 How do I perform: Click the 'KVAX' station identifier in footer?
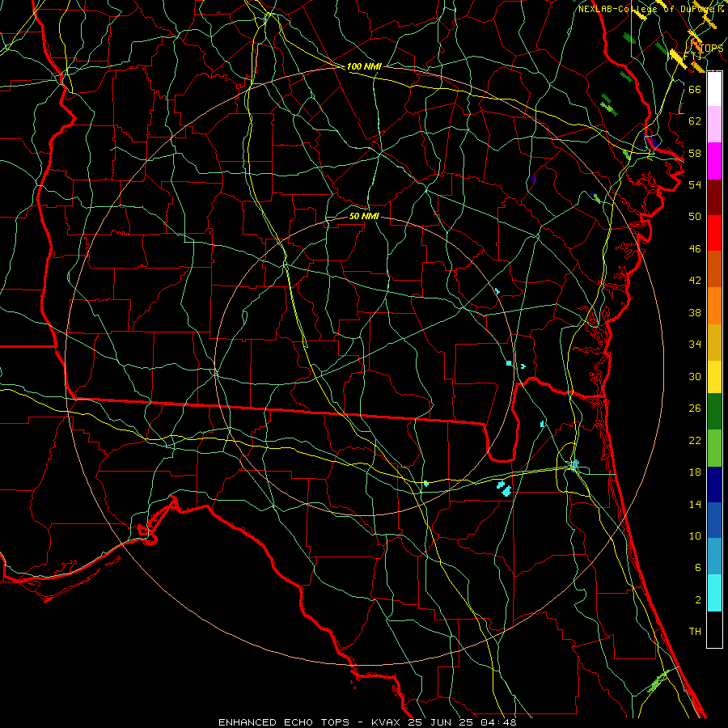(387, 722)
